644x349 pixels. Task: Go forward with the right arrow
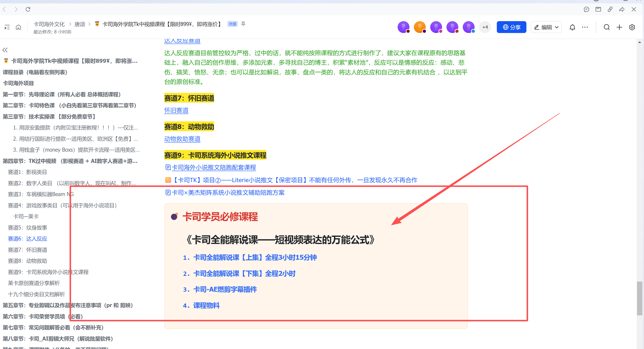16,9
